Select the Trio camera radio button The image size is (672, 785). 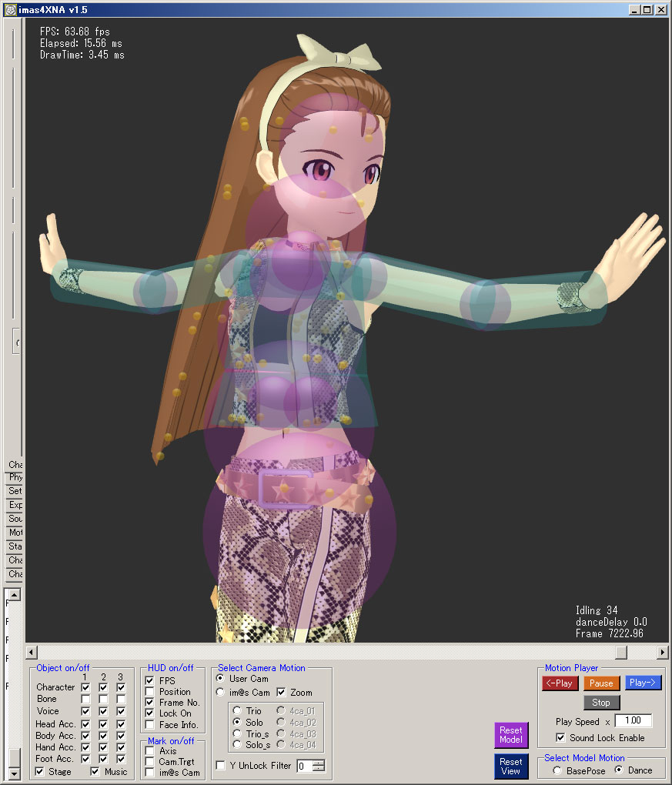tap(237, 711)
